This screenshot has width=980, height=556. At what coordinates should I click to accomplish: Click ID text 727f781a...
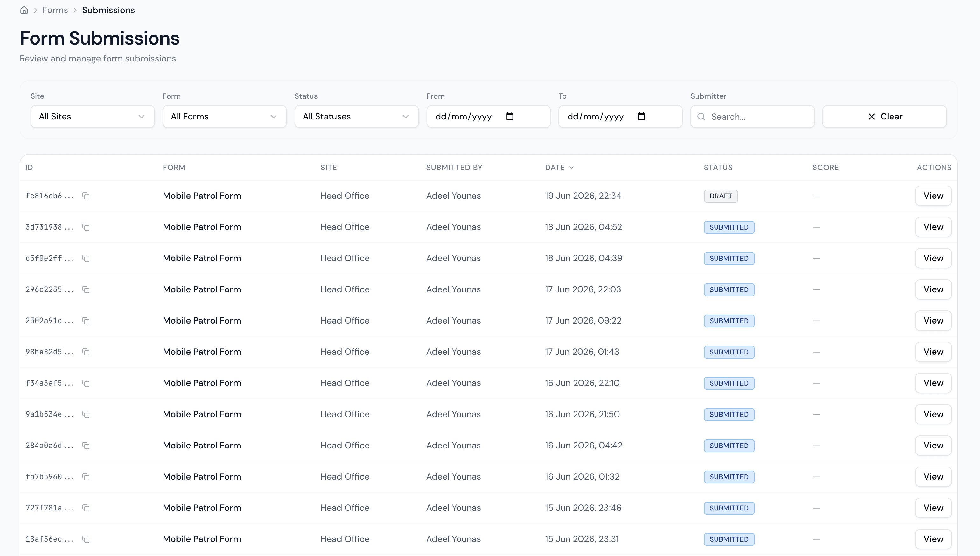50,508
